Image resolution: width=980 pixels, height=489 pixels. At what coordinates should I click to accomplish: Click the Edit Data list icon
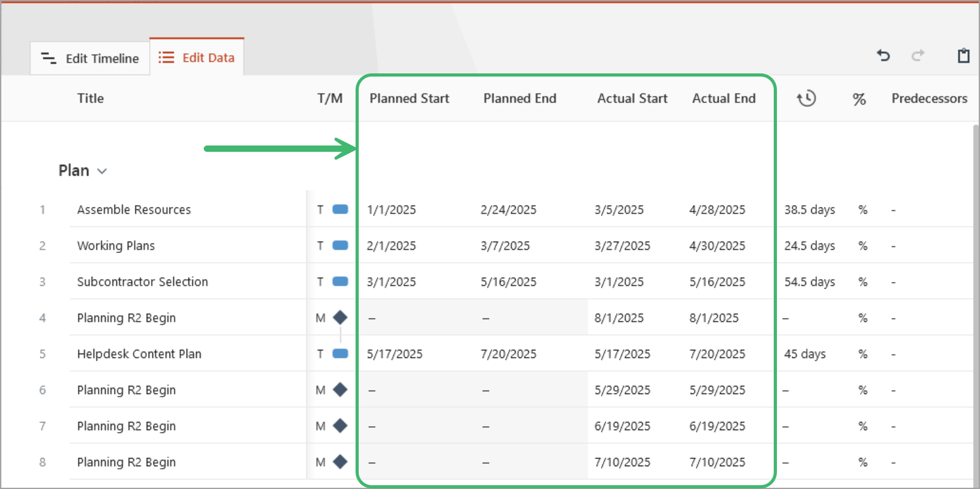[x=165, y=56]
